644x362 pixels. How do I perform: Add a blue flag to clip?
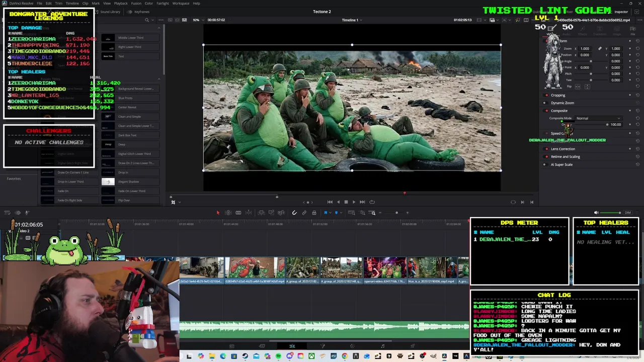pyautogui.click(x=326, y=213)
